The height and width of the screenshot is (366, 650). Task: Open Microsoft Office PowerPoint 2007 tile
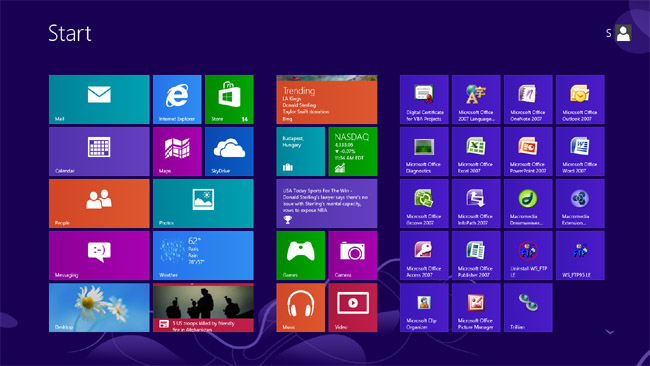(x=528, y=151)
